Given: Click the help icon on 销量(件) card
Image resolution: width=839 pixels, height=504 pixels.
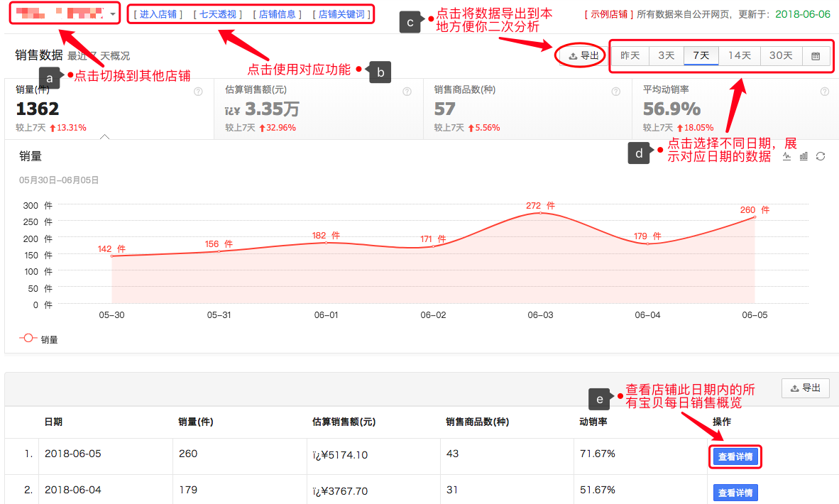Looking at the screenshot, I should [198, 92].
